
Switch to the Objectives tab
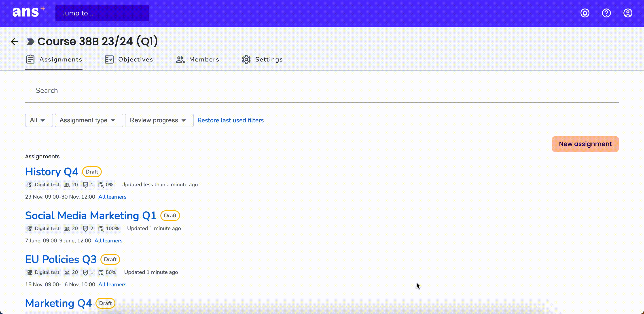click(129, 59)
